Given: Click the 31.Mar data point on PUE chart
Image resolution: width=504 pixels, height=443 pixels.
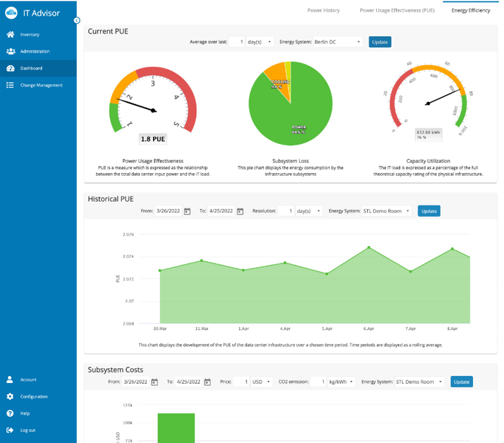Looking at the screenshot, I should (x=201, y=261).
